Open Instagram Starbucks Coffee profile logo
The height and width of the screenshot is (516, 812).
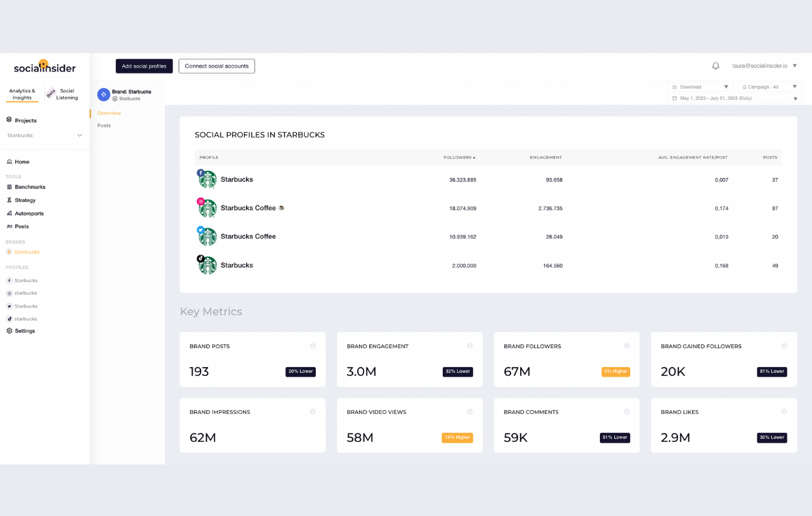click(208, 208)
